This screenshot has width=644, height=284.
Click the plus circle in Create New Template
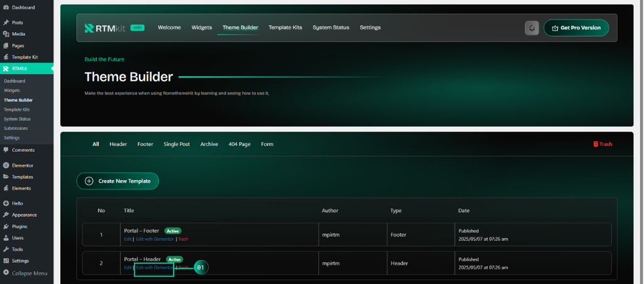coord(89,181)
